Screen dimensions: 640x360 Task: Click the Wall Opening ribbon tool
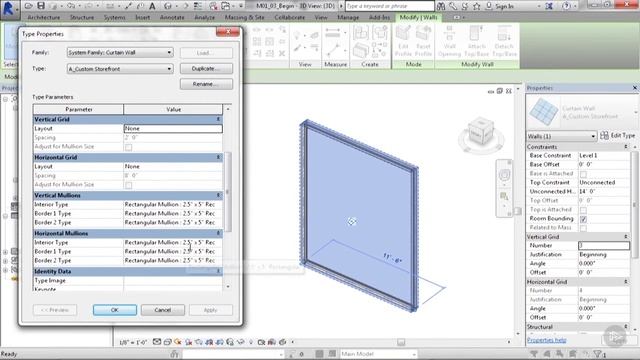449,41
